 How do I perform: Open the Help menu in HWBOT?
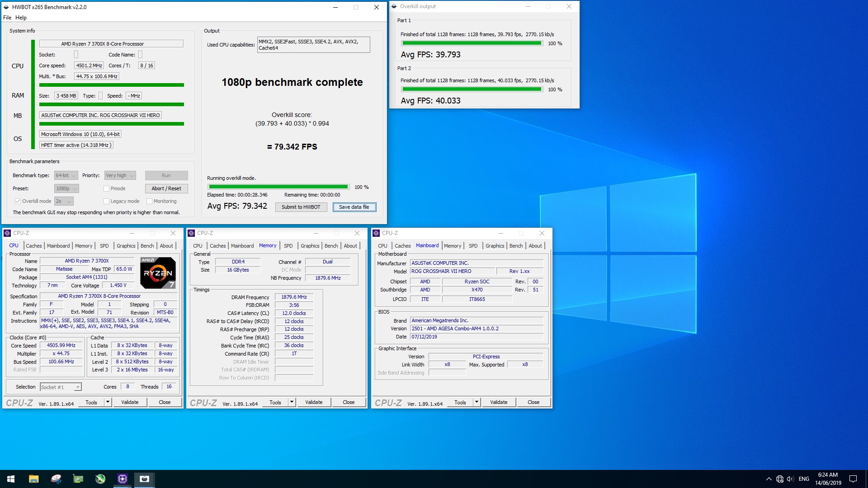tap(21, 18)
